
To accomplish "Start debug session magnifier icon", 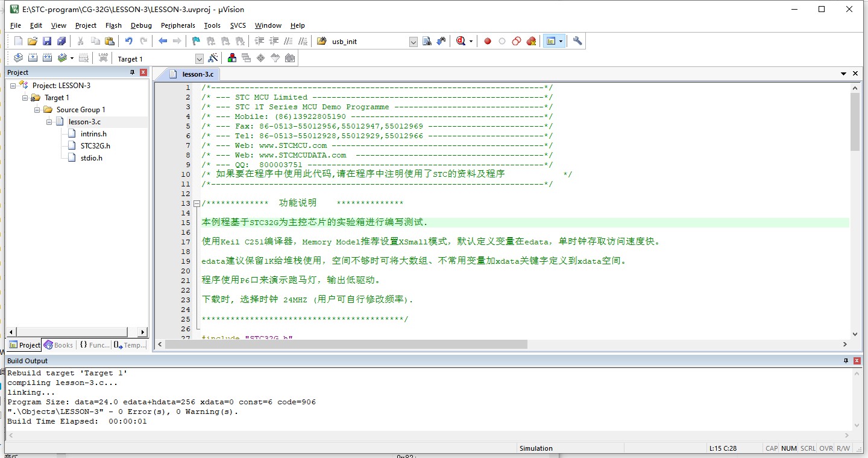I will (x=461, y=41).
